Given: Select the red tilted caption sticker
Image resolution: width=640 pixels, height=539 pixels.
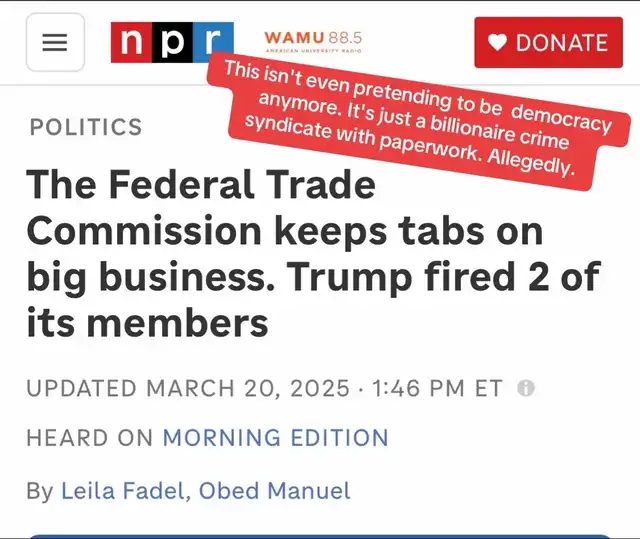Looking at the screenshot, I should point(418,121).
